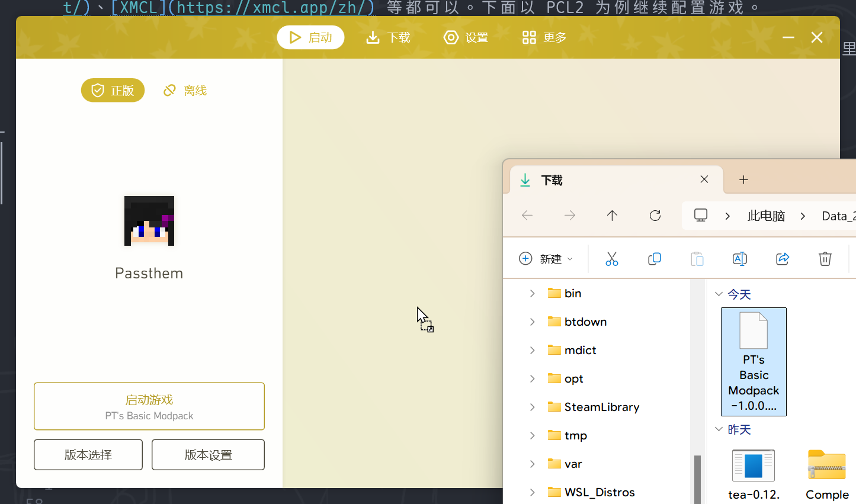Image resolution: width=856 pixels, height=504 pixels.
Task: Click the Share icon in Explorer toolbar
Action: [782, 259]
